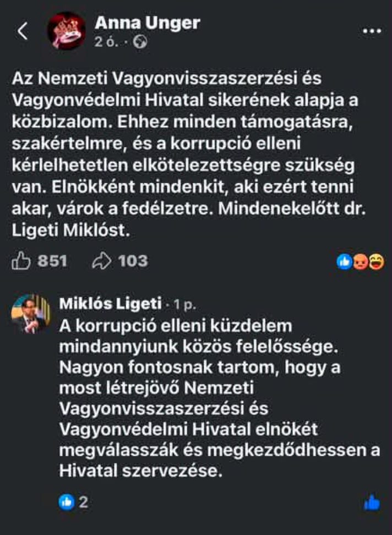
Task: Click the angry reaction emoji
Action: (x=360, y=262)
